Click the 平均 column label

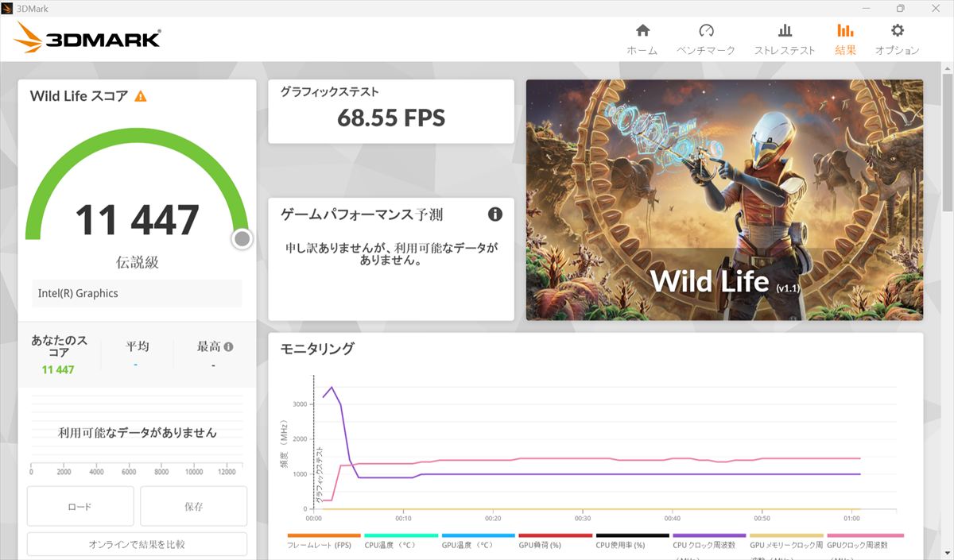coord(137,347)
